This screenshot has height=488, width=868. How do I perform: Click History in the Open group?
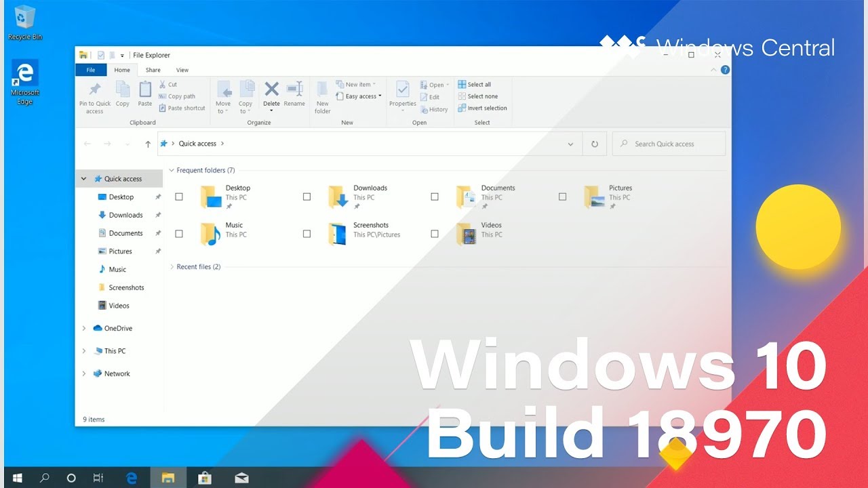click(434, 109)
